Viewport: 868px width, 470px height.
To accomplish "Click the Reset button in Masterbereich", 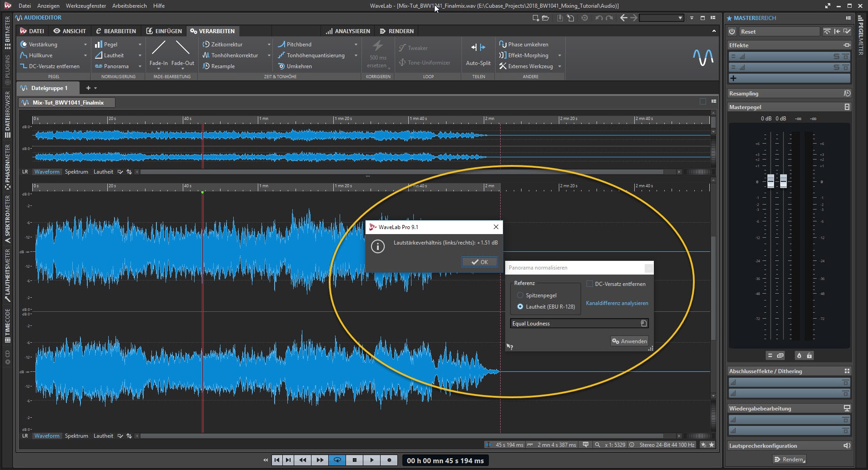I will (x=779, y=31).
